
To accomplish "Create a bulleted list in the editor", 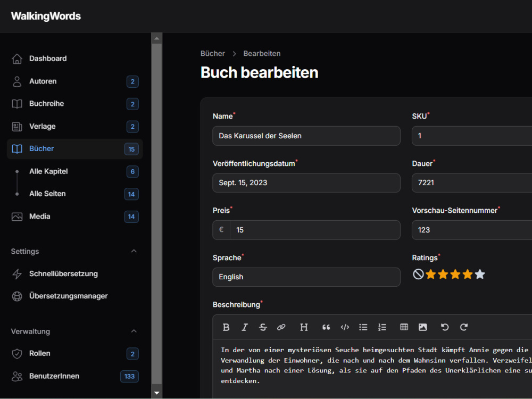I will tap(363, 327).
